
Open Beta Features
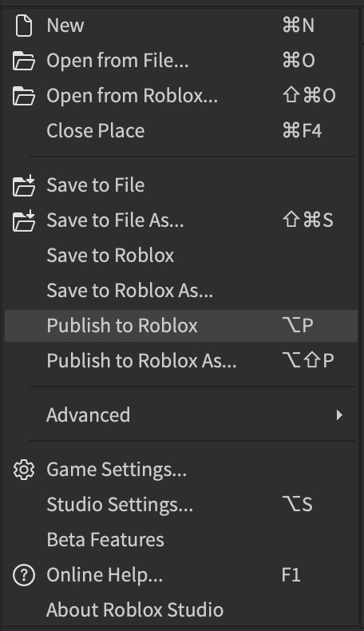point(181,540)
